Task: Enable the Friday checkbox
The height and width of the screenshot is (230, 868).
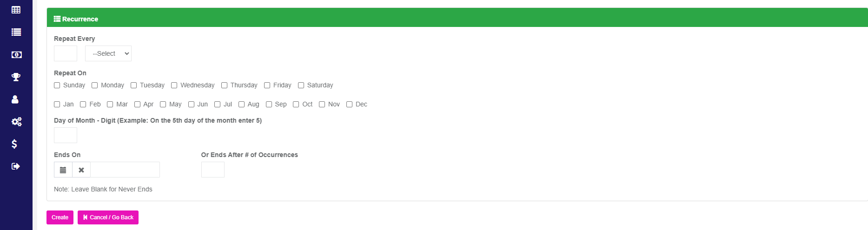Action: tap(267, 85)
